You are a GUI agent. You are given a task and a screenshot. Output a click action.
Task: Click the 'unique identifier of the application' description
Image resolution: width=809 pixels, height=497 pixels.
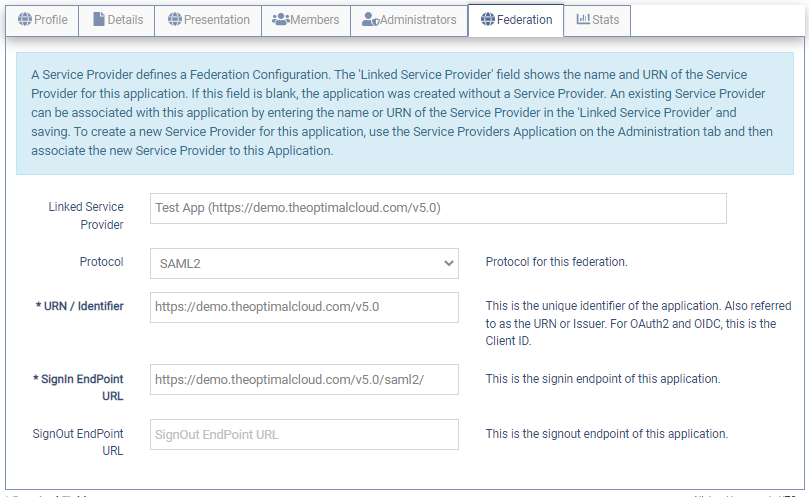pyautogui.click(x=638, y=323)
